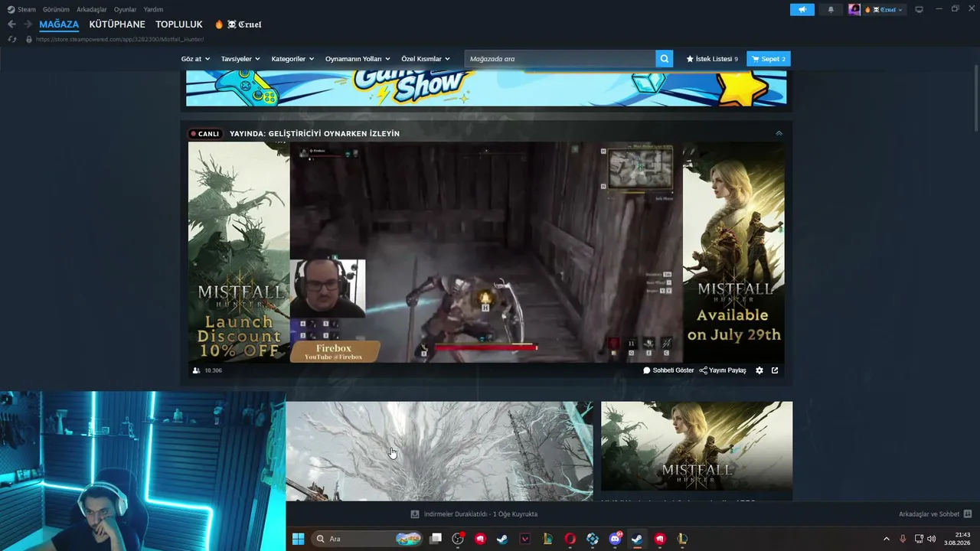Open Task View on the taskbar
This screenshot has height=551, width=980.
pyautogui.click(x=436, y=539)
